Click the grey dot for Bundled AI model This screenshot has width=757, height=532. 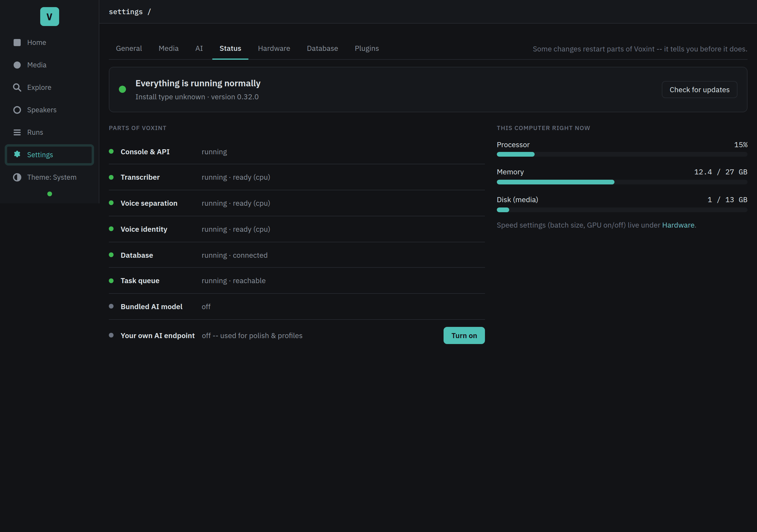(111, 306)
